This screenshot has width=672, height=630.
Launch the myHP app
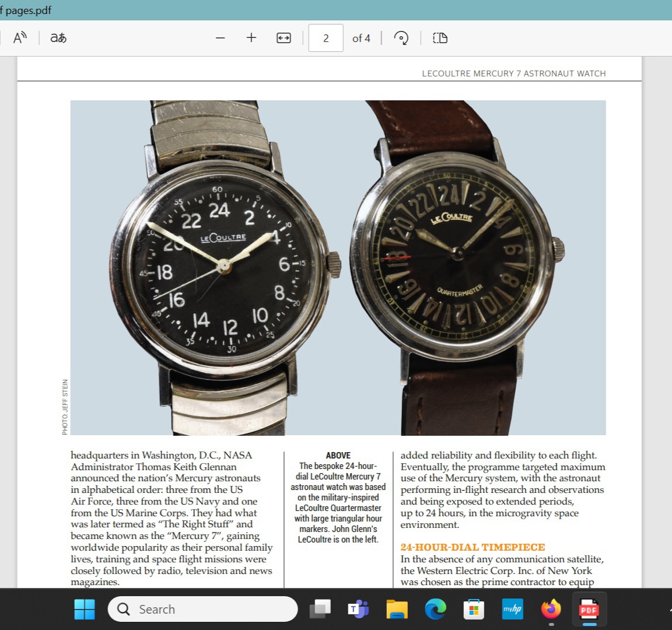512,609
